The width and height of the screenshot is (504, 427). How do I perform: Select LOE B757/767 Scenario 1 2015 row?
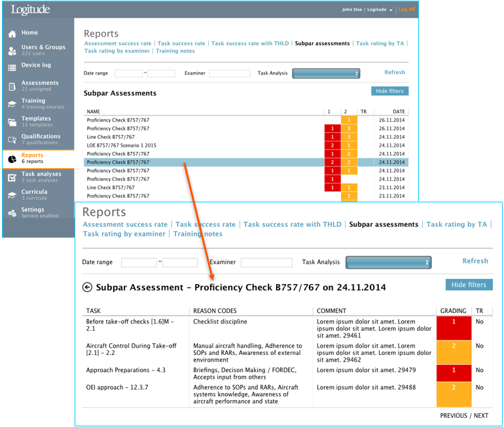coord(246,145)
